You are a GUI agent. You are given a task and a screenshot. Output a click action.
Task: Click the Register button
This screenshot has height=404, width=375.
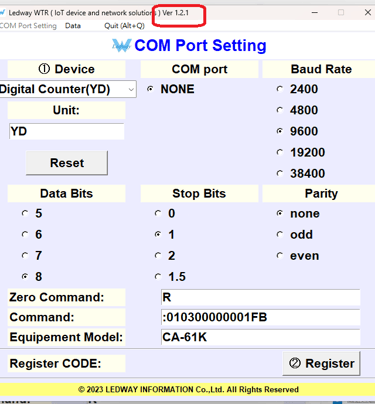322,363
